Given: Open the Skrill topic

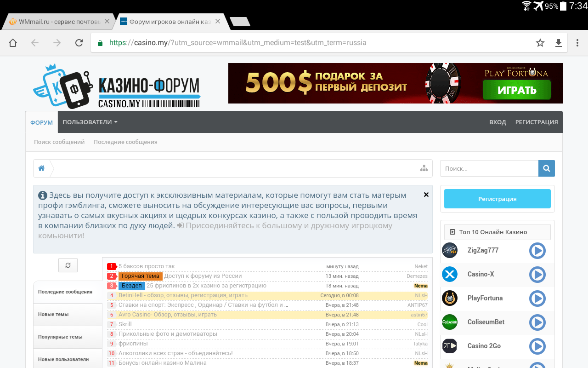Looking at the screenshot, I should tap(125, 324).
